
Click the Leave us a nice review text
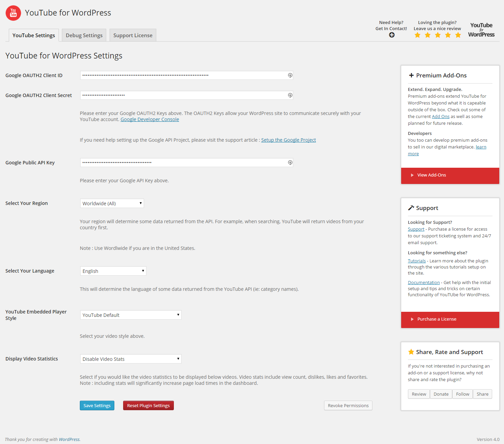point(437,28)
